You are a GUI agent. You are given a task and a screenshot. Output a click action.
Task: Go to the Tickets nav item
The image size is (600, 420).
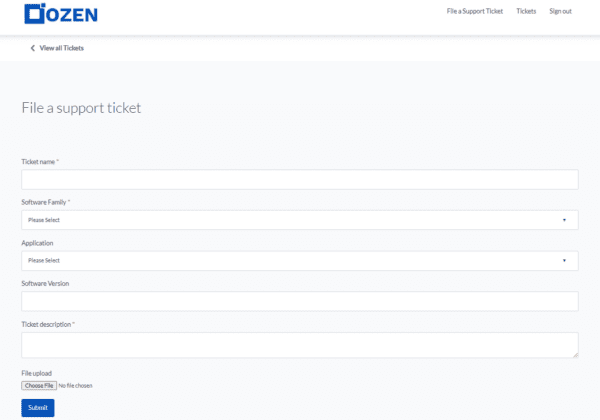click(526, 11)
